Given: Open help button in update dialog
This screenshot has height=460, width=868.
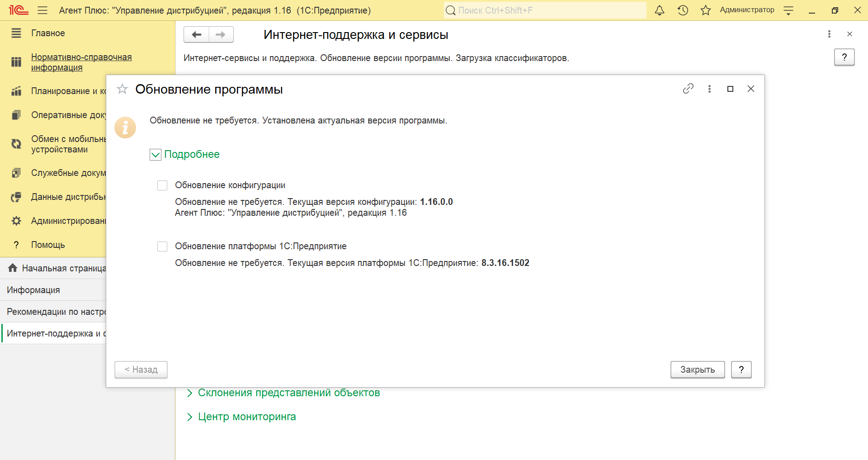Looking at the screenshot, I should coord(741,370).
